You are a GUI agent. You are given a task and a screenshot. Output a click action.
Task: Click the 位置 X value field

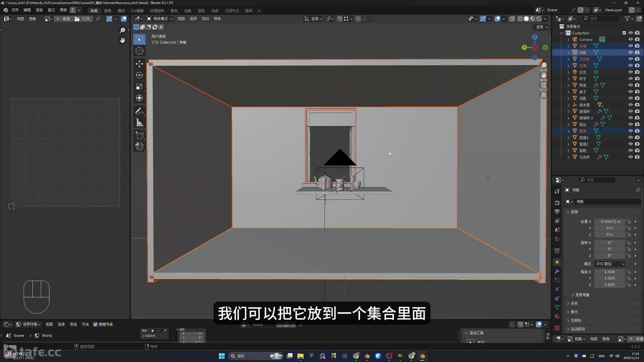[x=609, y=222]
